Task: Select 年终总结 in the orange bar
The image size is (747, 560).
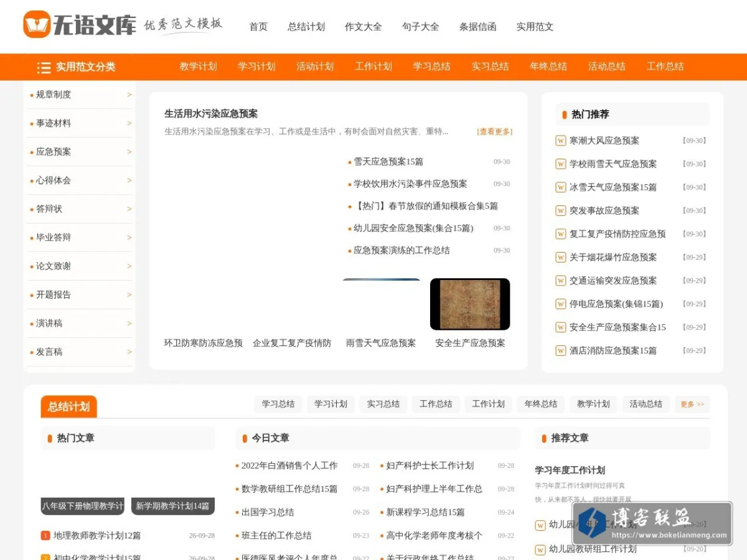Action: pos(548,67)
